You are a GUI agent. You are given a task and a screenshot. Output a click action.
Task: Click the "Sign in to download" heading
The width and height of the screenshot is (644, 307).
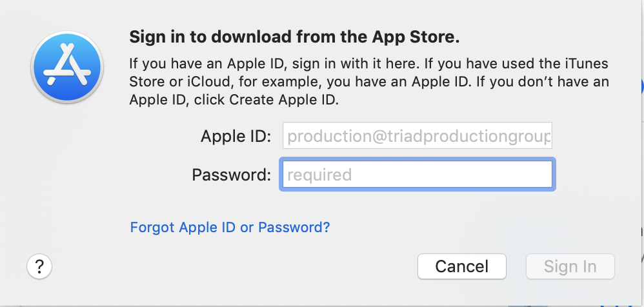pyautogui.click(x=294, y=37)
